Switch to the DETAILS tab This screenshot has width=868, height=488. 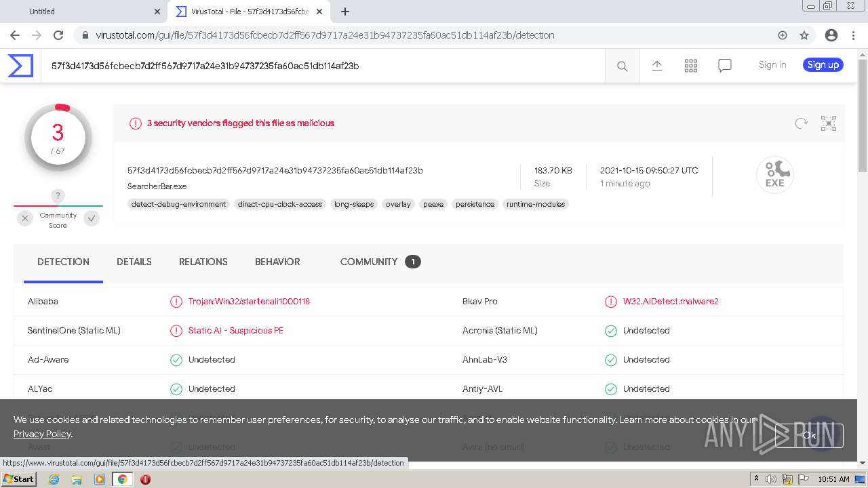(x=134, y=262)
